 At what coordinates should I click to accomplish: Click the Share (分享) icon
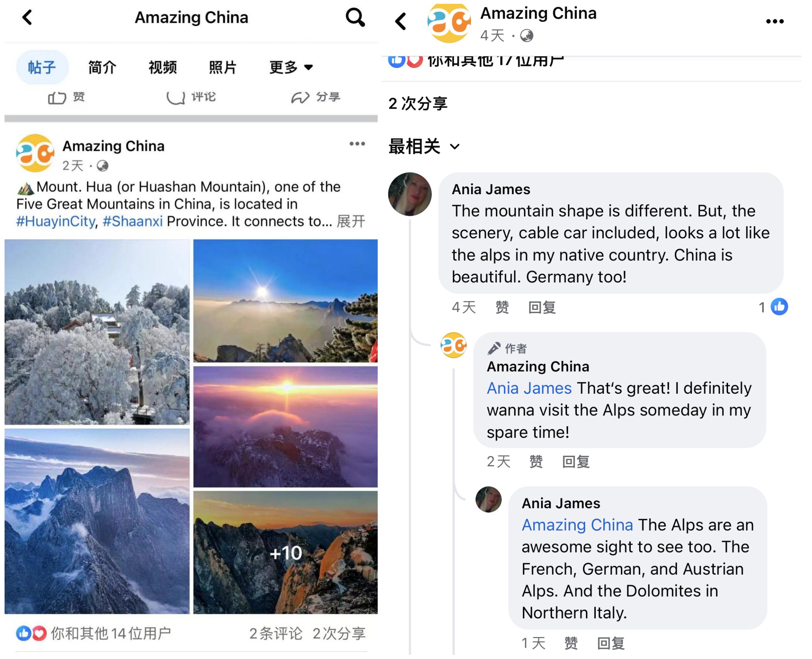pos(317,97)
